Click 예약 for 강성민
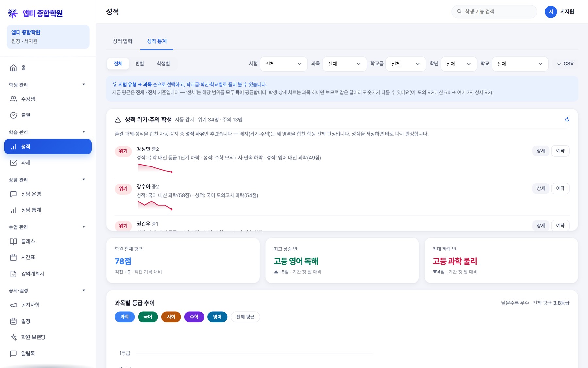Image resolution: width=588 pixels, height=368 pixels. click(561, 151)
